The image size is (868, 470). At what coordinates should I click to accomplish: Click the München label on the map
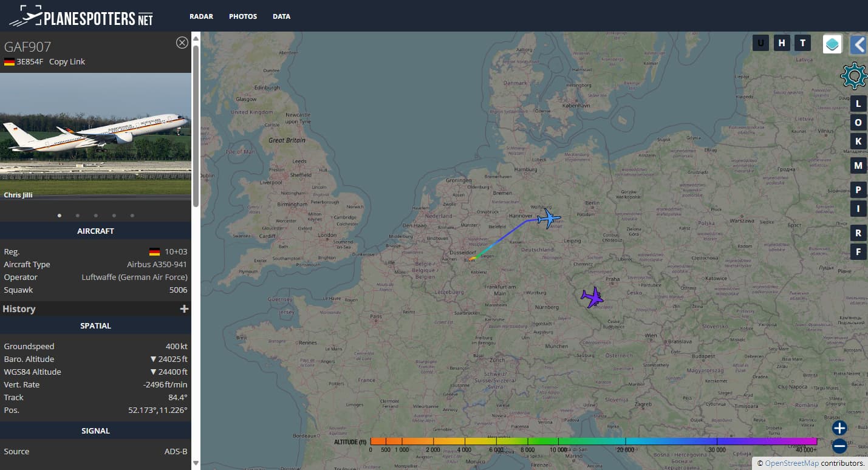(556, 346)
